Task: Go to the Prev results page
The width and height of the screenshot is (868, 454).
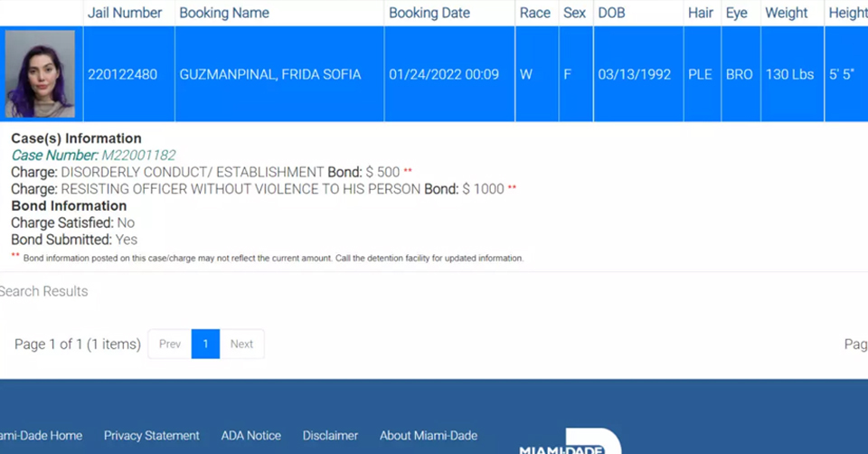Action: (x=170, y=344)
